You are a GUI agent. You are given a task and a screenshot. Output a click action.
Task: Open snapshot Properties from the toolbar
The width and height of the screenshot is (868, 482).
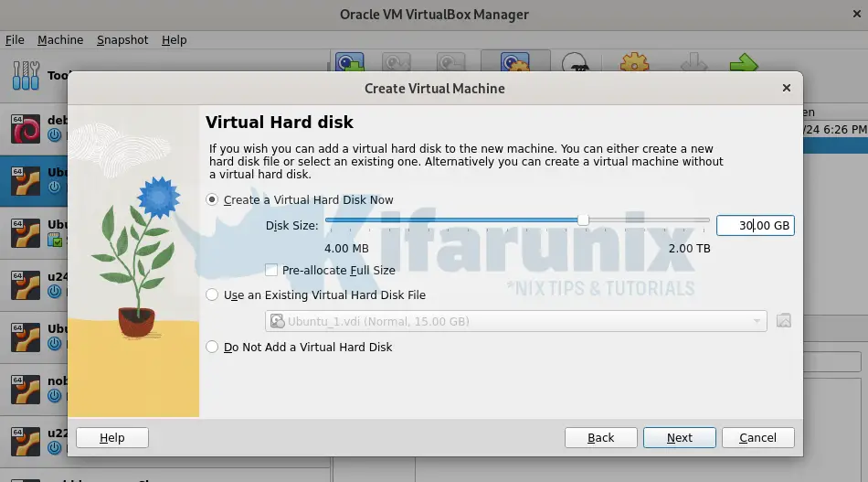tap(515, 61)
